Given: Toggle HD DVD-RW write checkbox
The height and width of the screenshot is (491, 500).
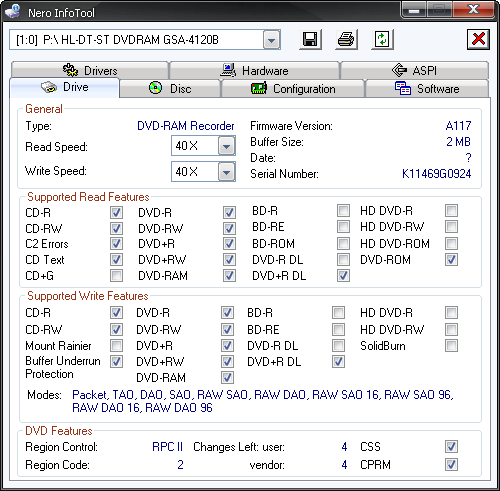Looking at the screenshot, I should coord(451,330).
